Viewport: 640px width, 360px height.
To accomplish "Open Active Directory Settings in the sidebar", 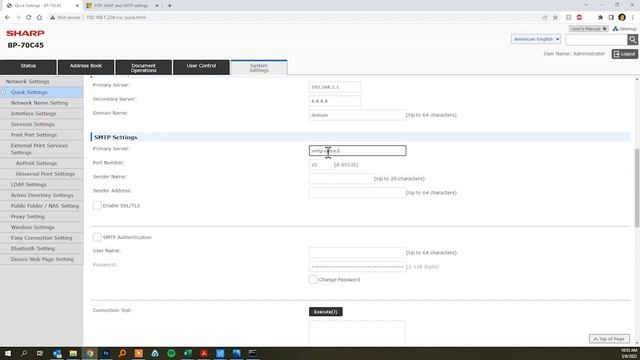I will click(41, 195).
